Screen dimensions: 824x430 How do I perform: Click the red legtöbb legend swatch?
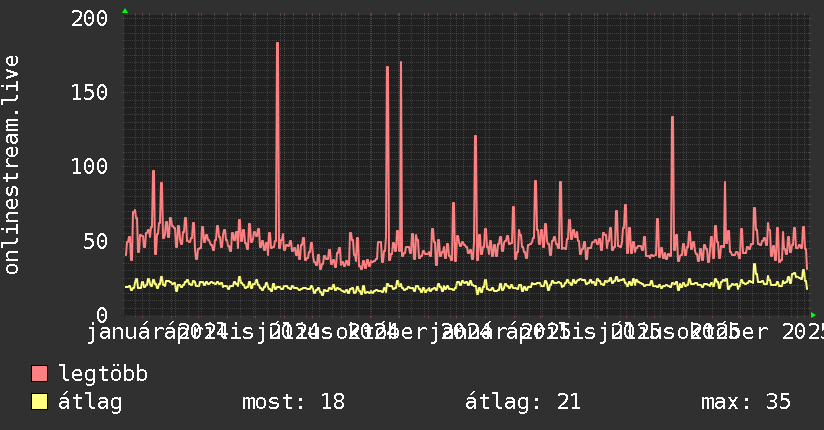click(39, 373)
